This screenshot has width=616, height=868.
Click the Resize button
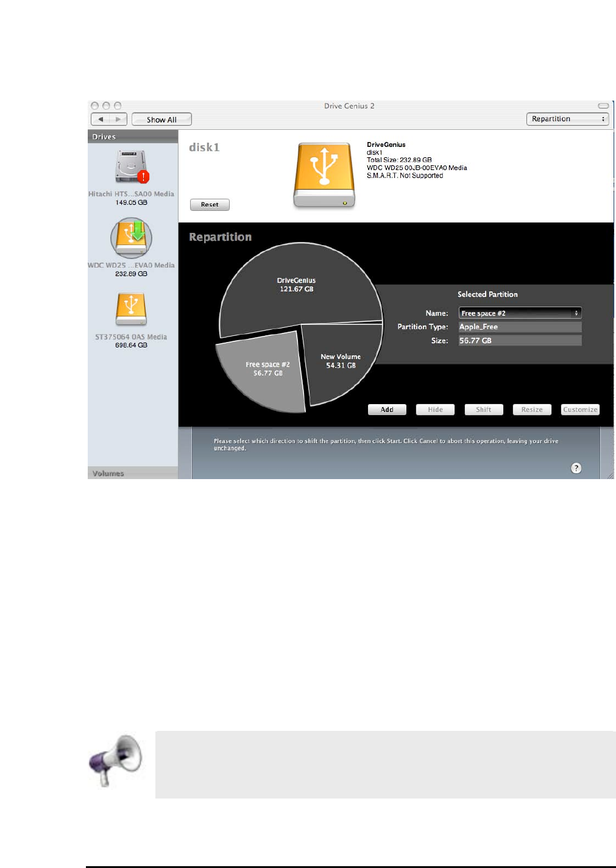[x=532, y=410]
